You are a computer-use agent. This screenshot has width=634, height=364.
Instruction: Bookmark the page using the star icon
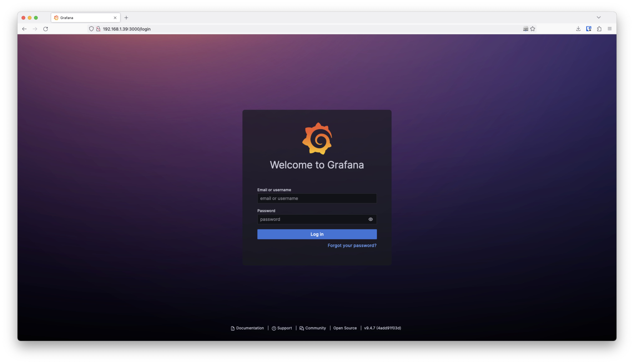533,29
